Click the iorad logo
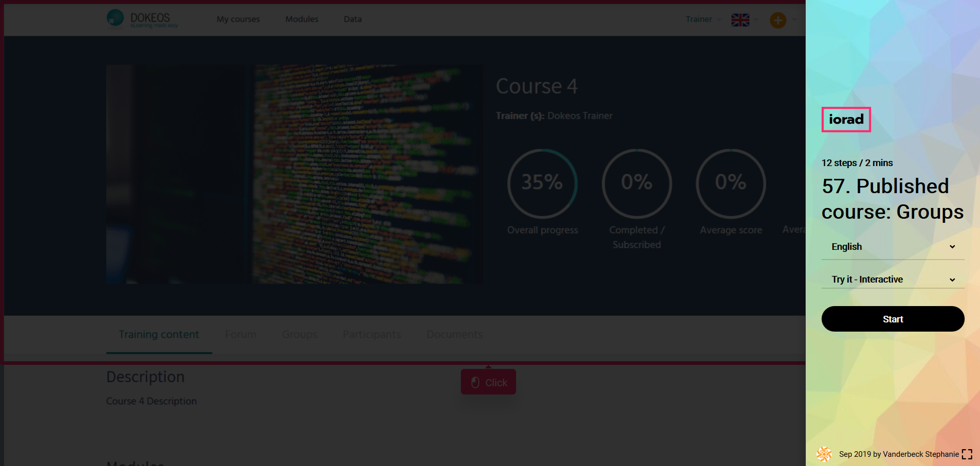Screen dimensions: 980x466 (x=846, y=120)
